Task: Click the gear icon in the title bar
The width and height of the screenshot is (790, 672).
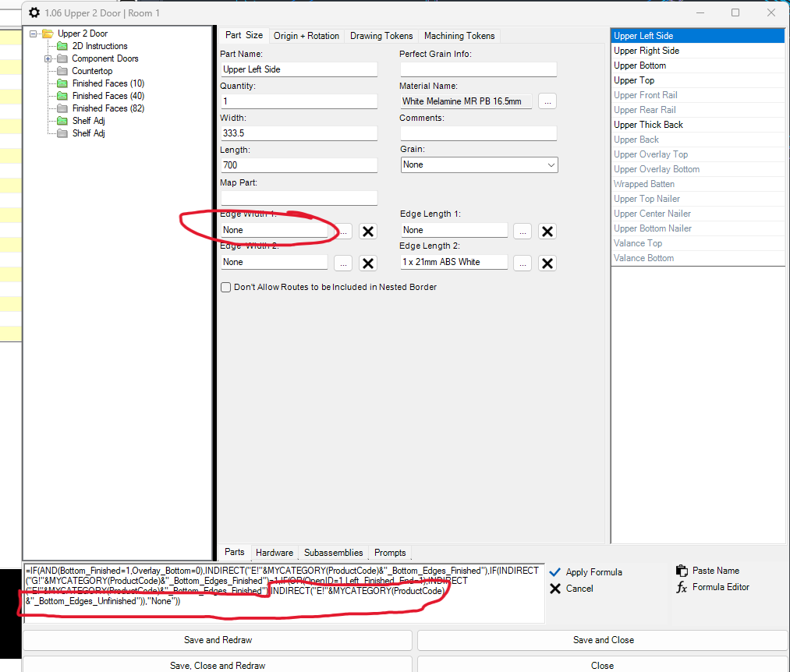Action: (34, 12)
